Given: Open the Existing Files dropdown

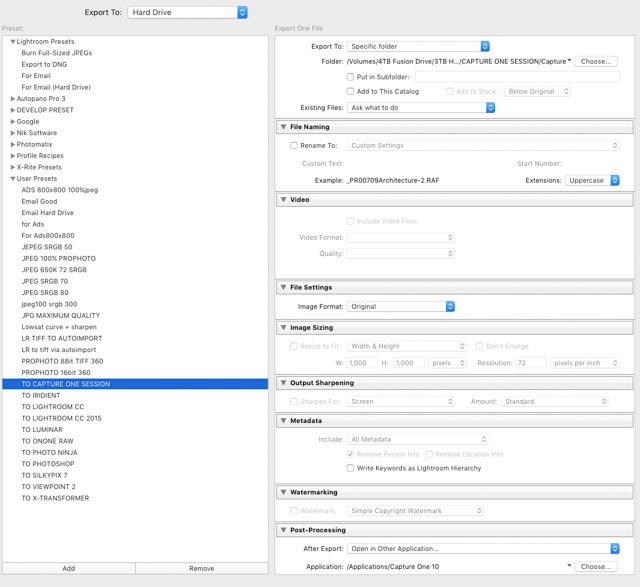Looking at the screenshot, I should (421, 107).
